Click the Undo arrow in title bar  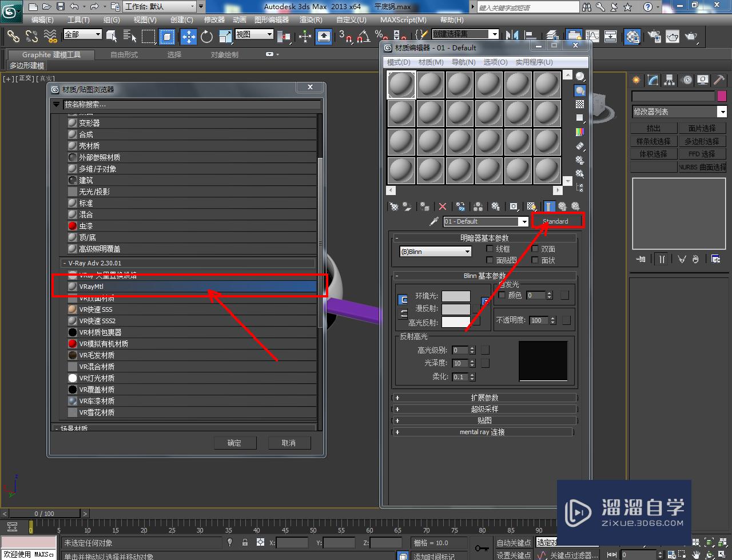[75, 7]
